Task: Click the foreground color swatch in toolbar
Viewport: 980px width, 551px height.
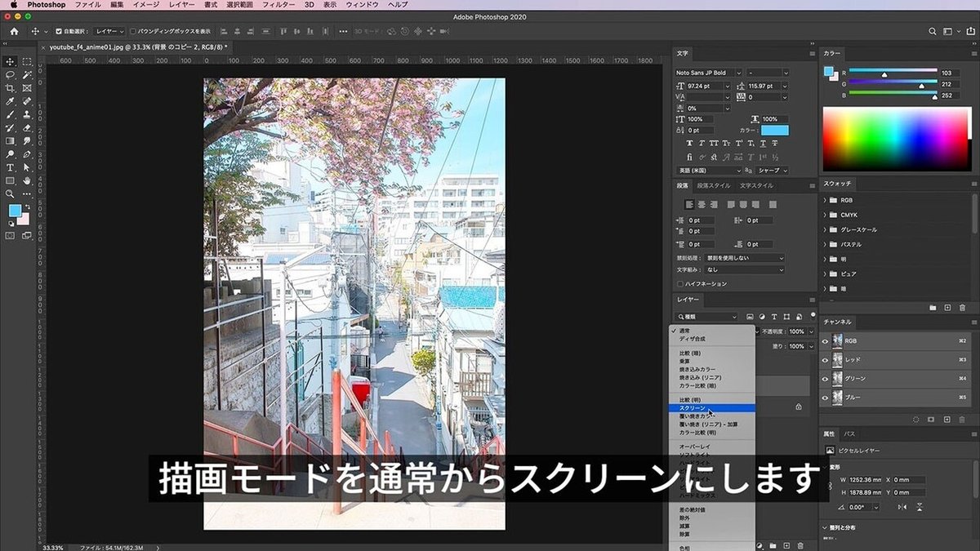Action: tap(15, 211)
